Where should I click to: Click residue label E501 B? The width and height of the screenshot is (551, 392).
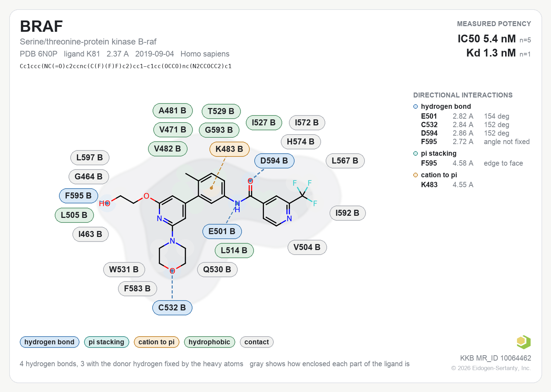pos(222,232)
